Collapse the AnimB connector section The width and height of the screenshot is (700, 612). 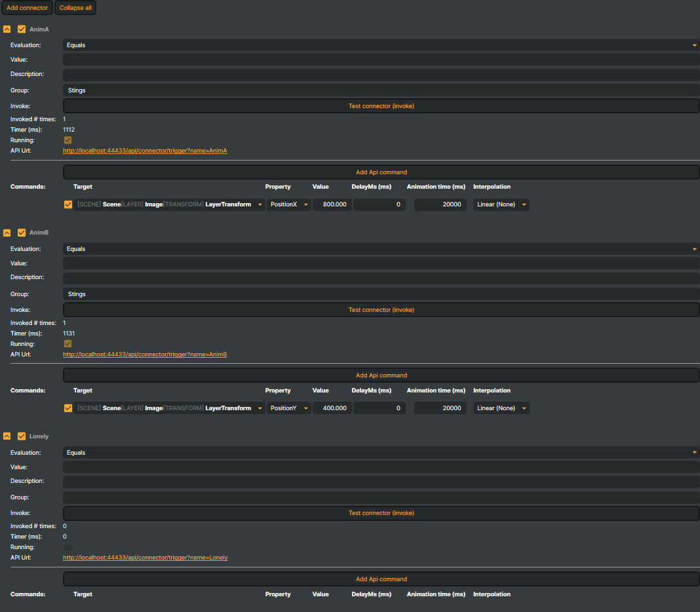(x=7, y=233)
